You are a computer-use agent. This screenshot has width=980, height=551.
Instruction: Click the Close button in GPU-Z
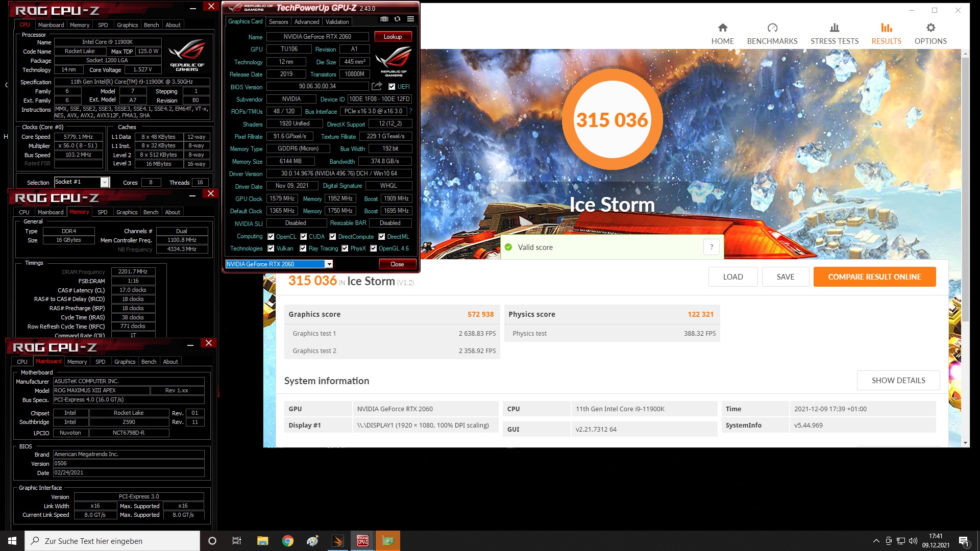click(397, 264)
